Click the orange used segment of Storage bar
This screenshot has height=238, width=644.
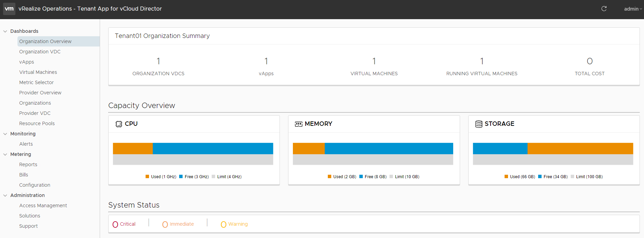coord(580,149)
